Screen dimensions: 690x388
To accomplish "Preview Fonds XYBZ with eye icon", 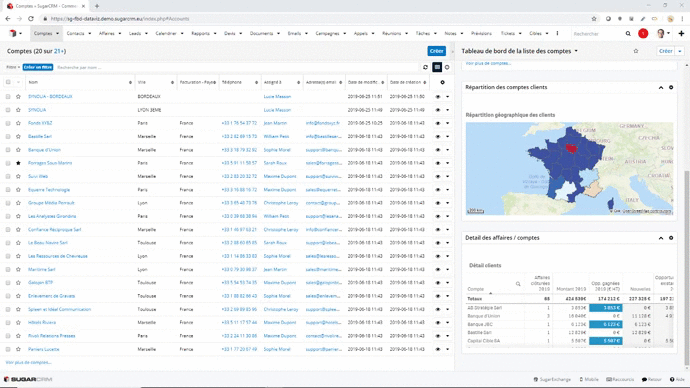I will pos(438,123).
